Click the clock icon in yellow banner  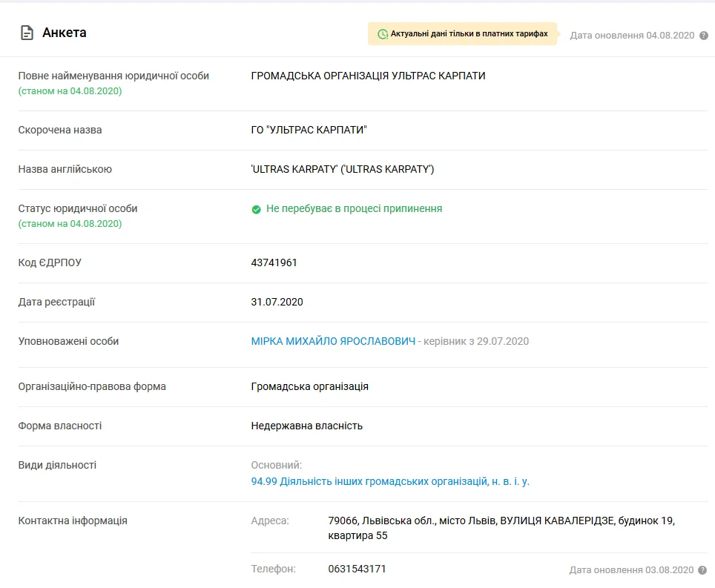click(382, 34)
